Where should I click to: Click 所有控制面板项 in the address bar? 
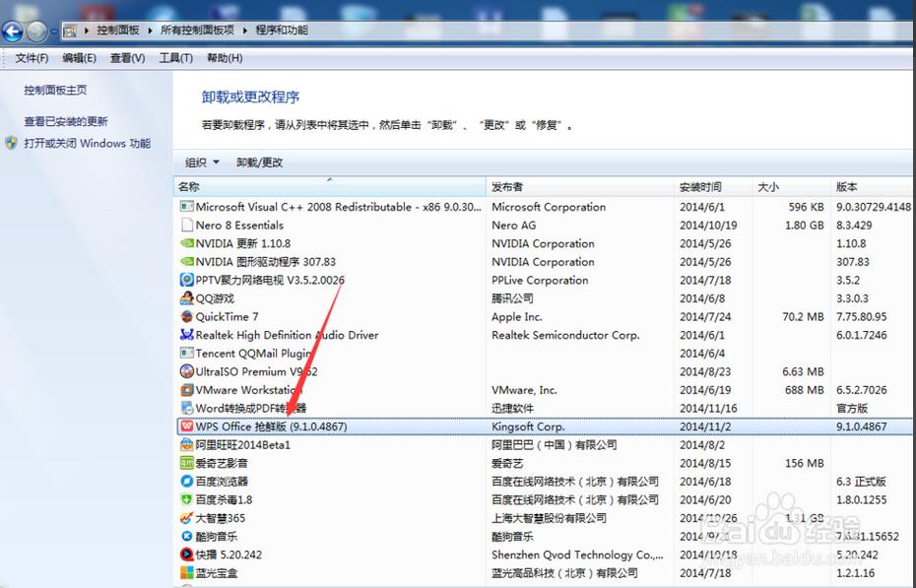point(197,31)
